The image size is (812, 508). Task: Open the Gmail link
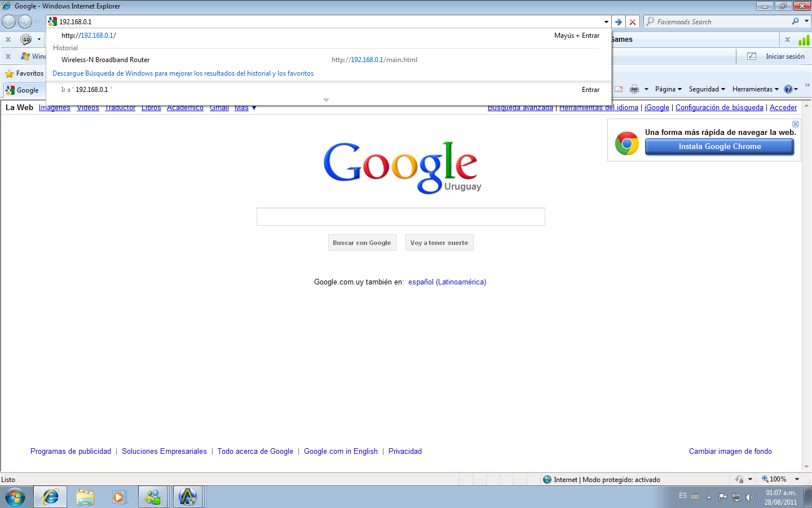(x=219, y=108)
